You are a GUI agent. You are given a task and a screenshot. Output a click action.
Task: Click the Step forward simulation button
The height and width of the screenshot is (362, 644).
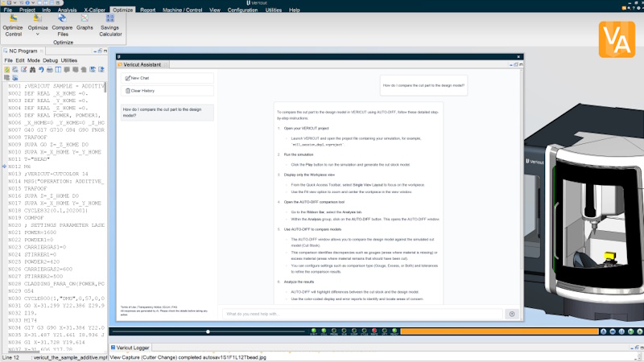point(630,331)
